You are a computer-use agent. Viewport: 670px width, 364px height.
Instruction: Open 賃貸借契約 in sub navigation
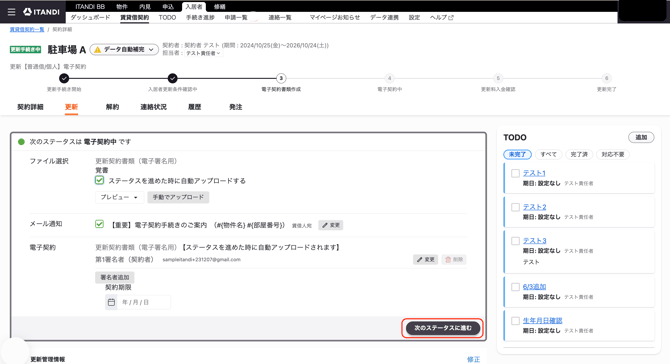click(135, 18)
